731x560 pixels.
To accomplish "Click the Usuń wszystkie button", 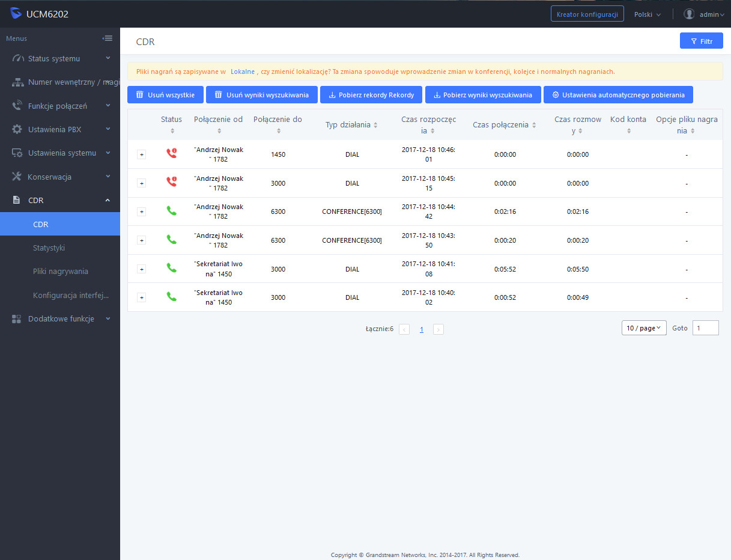I will click(x=165, y=95).
